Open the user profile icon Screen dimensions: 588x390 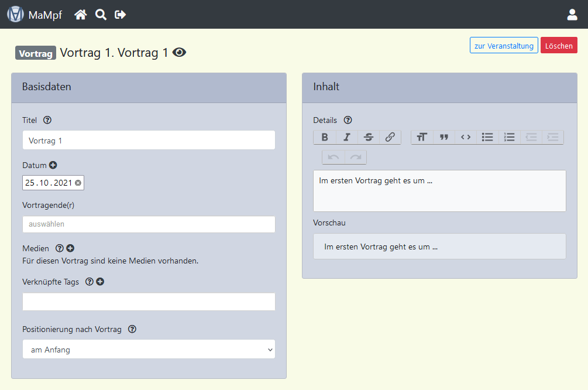[x=572, y=15]
